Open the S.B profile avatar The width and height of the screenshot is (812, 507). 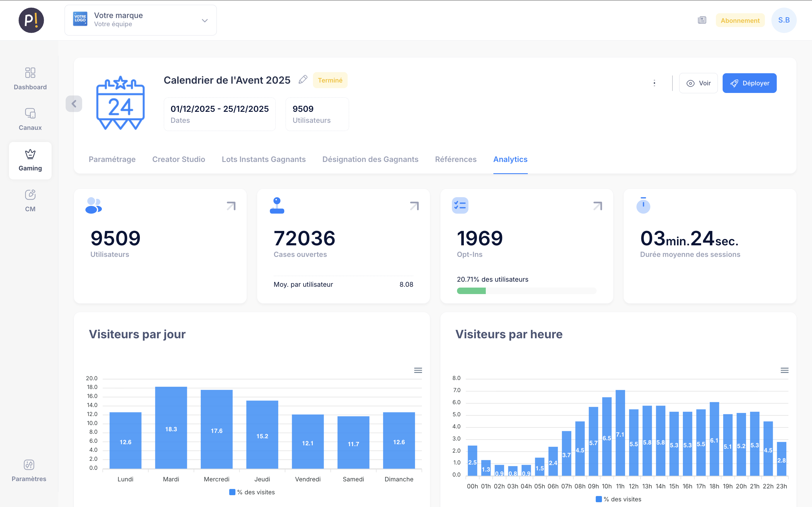[784, 20]
